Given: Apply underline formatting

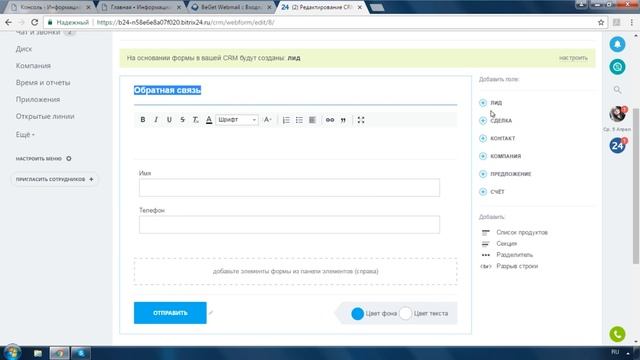Looking at the screenshot, I should (169, 120).
